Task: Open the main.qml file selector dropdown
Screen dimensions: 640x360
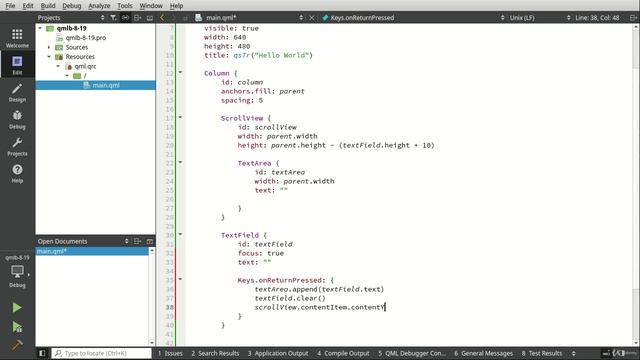Action: point(250,18)
